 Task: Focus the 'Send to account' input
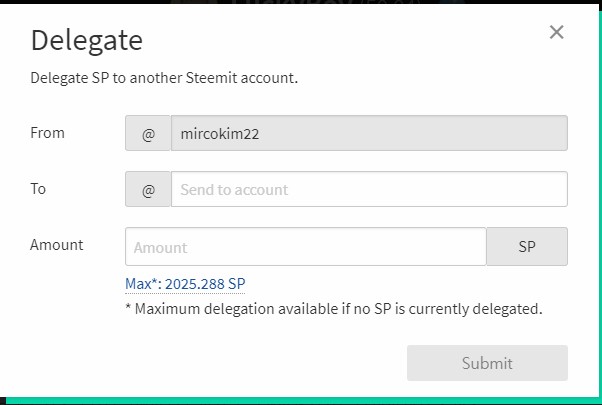coord(369,189)
